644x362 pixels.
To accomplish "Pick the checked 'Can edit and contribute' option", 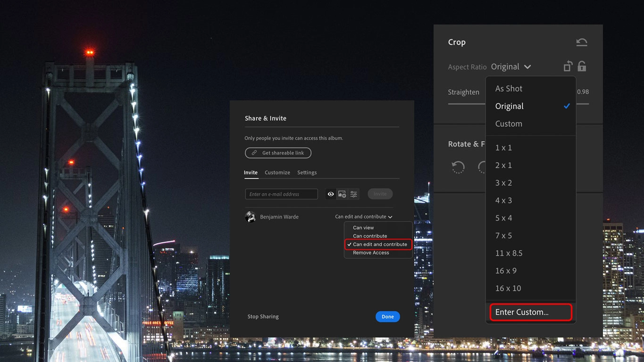I will point(378,245).
